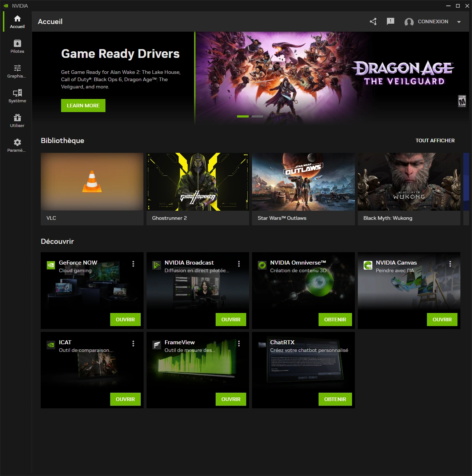
Task: Click the NVIDIA Canvas logo icon
Action: pyautogui.click(x=368, y=265)
